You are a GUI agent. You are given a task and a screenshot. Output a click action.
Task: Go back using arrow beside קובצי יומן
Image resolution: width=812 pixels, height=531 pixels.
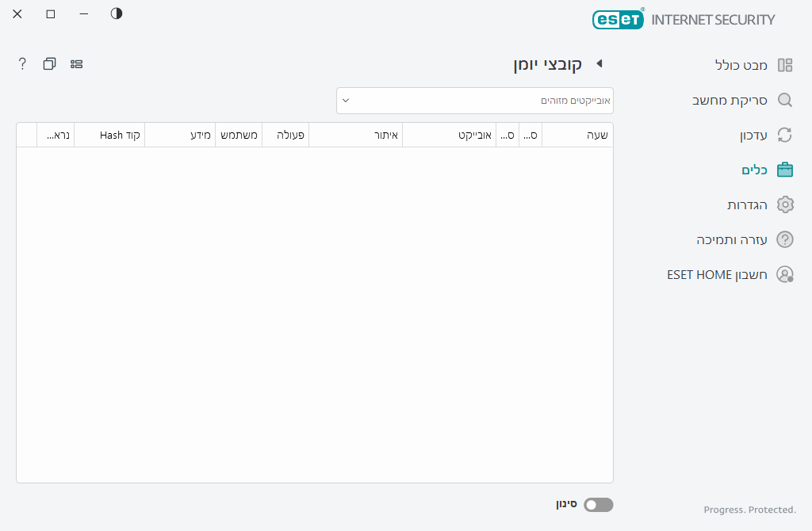coord(599,63)
